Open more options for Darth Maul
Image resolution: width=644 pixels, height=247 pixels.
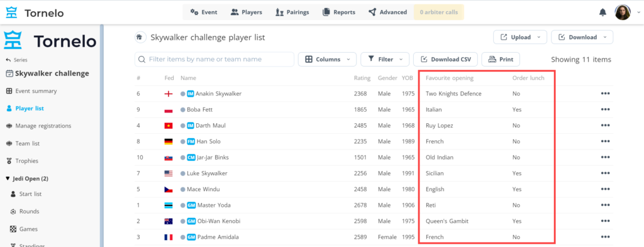(x=605, y=126)
